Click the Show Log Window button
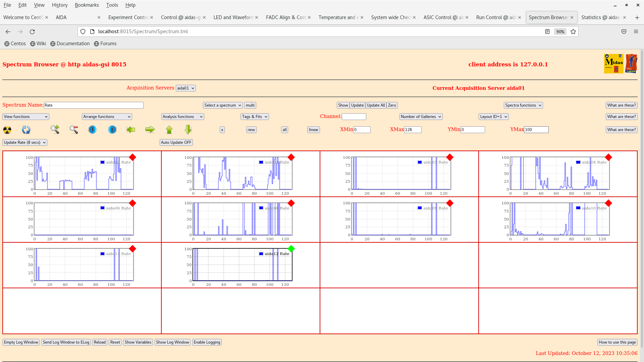Viewport: 644px width, 362px height. point(172,342)
